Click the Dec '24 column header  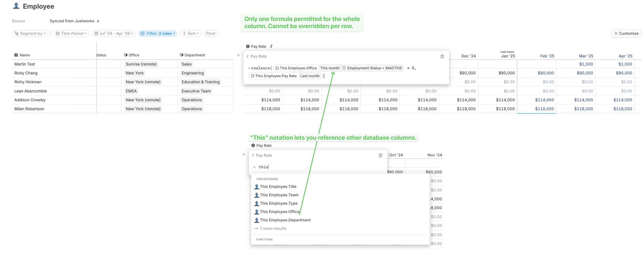pos(468,56)
